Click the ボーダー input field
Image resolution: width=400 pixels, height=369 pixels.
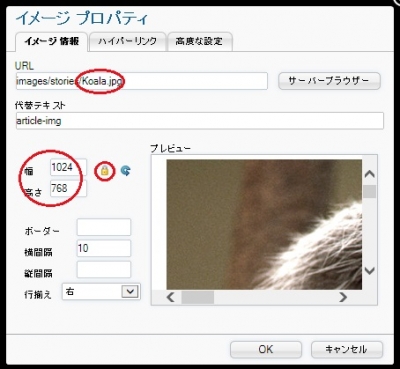tap(104, 227)
